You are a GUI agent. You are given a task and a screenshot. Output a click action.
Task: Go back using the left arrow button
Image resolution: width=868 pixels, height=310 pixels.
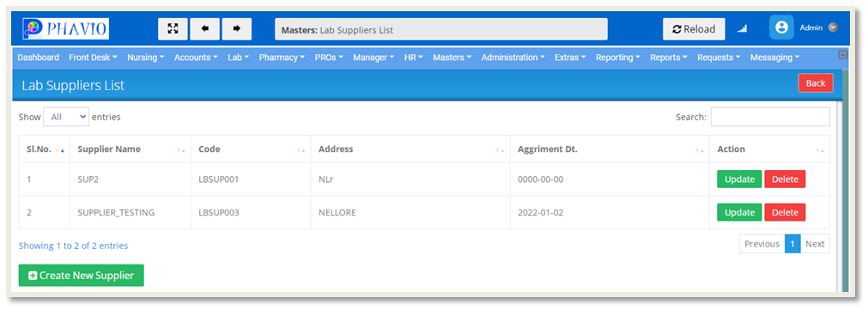pos(205,29)
